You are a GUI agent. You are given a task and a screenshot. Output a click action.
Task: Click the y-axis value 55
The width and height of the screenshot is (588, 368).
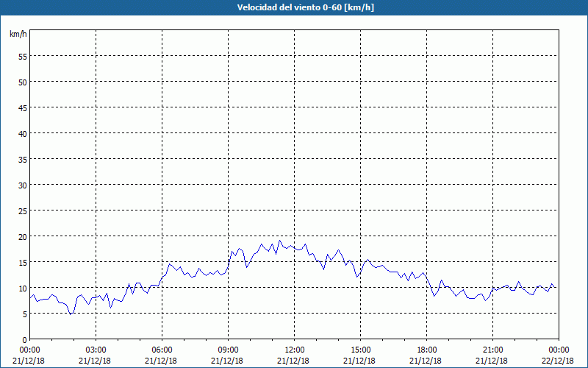pyautogui.click(x=23, y=56)
